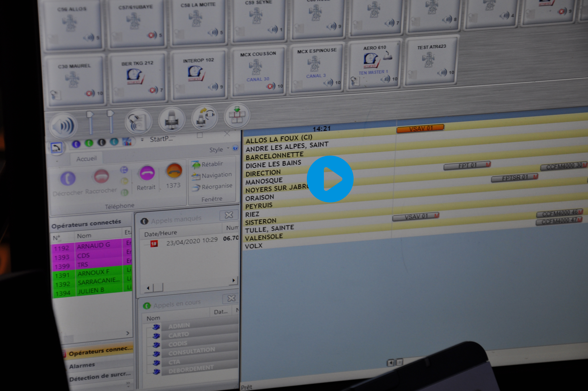Image resolution: width=588 pixels, height=391 pixels.
Task: Close the Appels manqués panel
Action: click(x=229, y=215)
